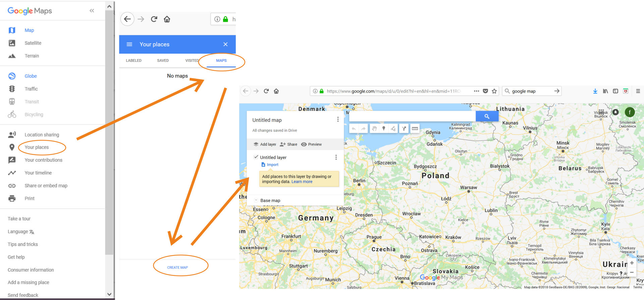
Task: Open page actions three-dot menu in address bar
Action: (476, 91)
